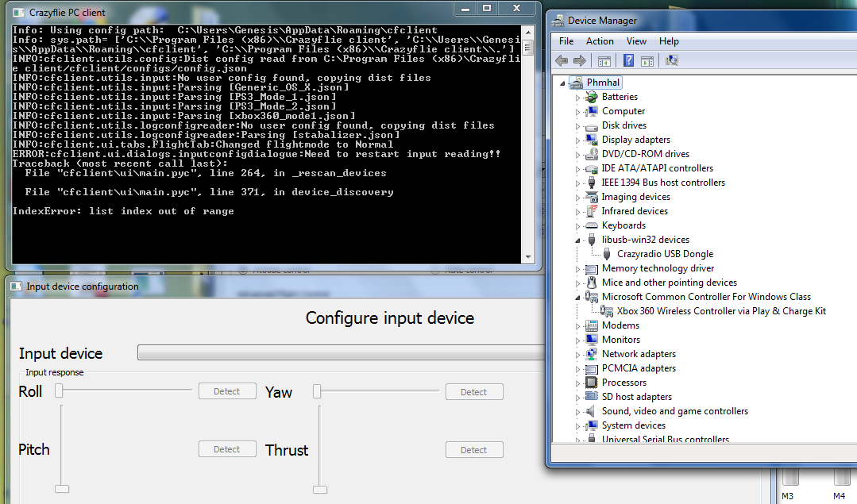Select the Monitors category icon

tap(591, 340)
